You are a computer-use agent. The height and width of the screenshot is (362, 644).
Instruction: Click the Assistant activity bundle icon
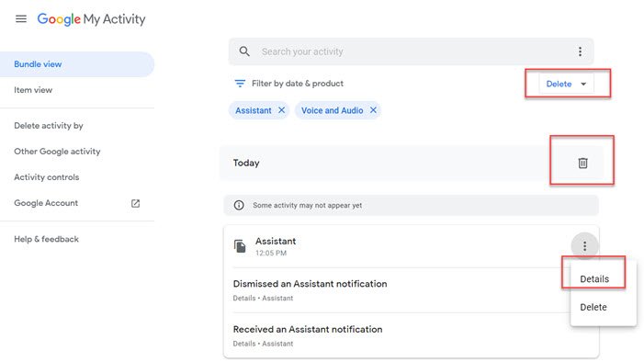click(240, 246)
